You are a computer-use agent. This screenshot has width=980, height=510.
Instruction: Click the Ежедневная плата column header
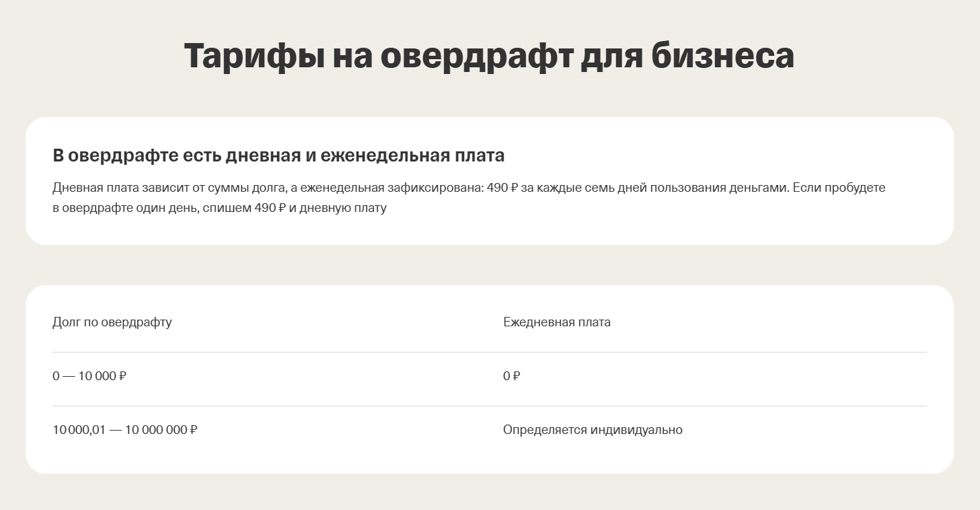coord(557,322)
